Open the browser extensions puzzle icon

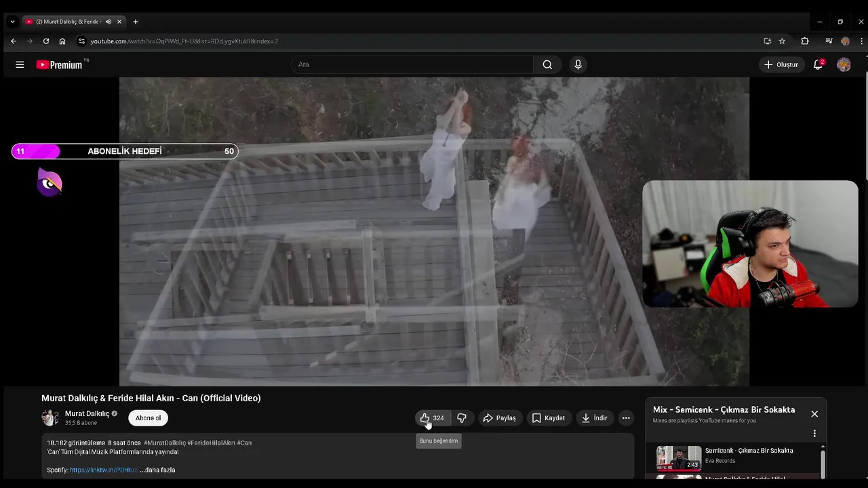point(805,41)
